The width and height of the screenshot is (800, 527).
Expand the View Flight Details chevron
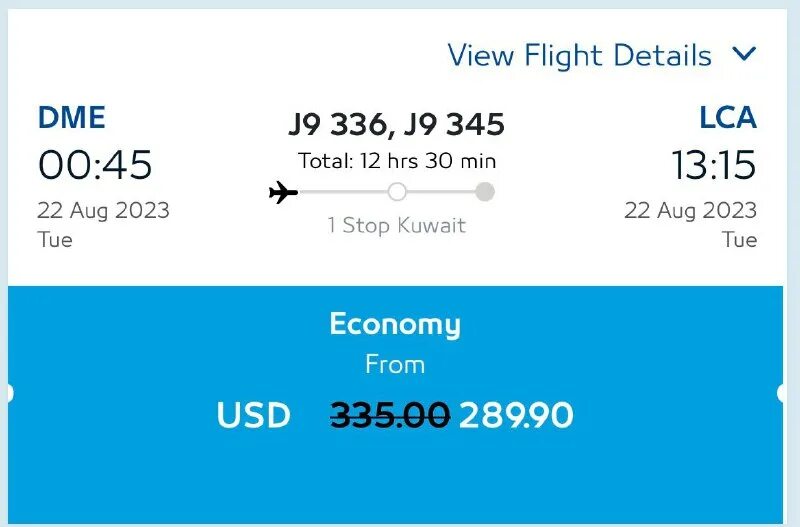point(744,54)
